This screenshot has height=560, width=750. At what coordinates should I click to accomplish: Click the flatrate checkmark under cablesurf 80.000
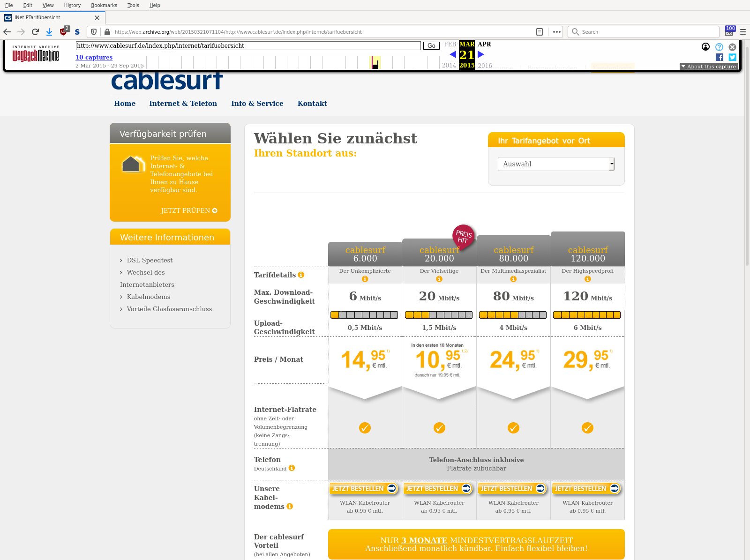click(x=513, y=428)
